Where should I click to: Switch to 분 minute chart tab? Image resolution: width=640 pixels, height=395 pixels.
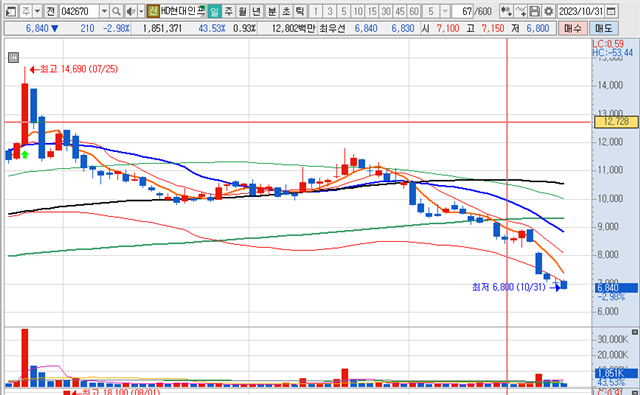pyautogui.click(x=272, y=11)
